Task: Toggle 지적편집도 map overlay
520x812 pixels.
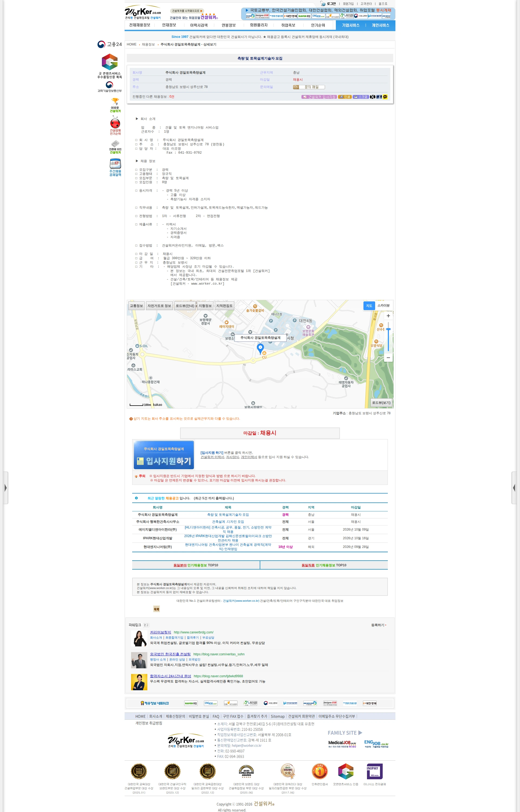Action: tap(224, 306)
